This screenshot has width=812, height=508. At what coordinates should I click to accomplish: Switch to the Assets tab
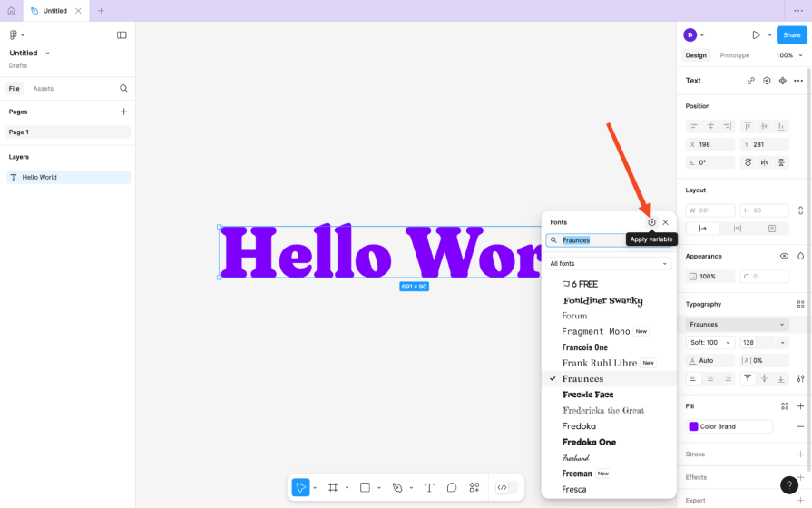pyautogui.click(x=43, y=89)
